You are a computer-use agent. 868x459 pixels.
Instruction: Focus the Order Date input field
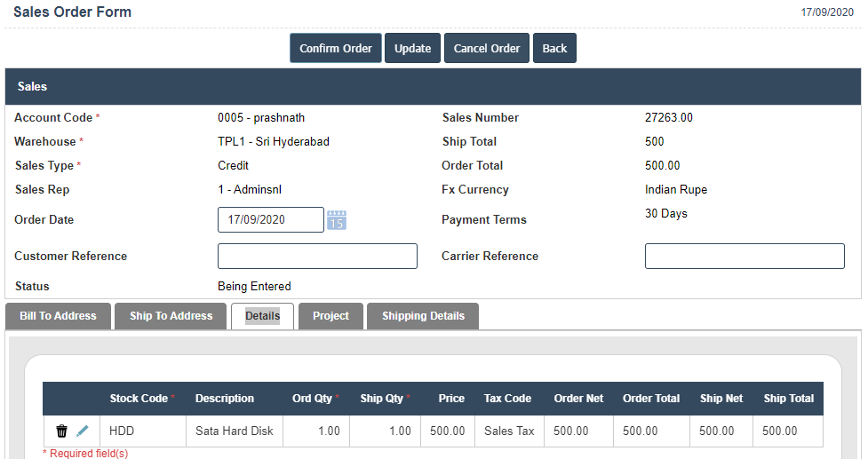270,220
